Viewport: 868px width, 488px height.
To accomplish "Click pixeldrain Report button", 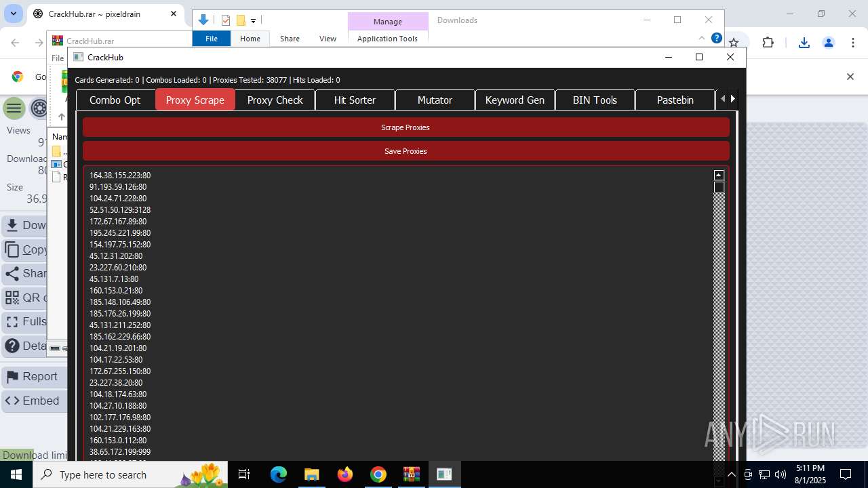I will 34,377.
